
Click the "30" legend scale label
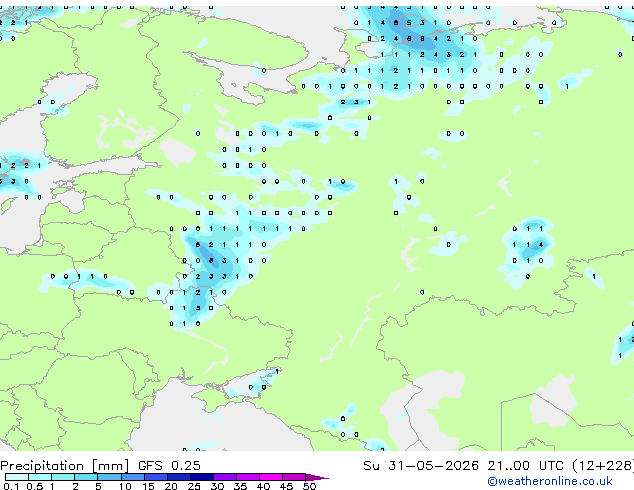[x=217, y=486]
